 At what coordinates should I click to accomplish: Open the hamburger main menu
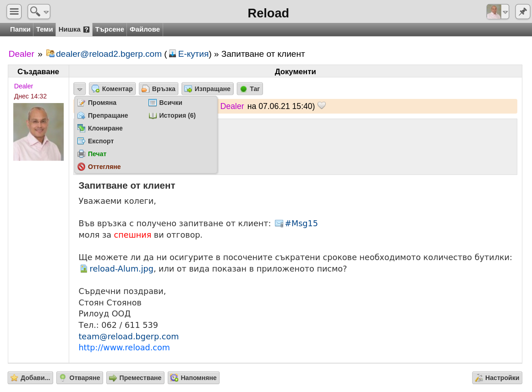[14, 11]
